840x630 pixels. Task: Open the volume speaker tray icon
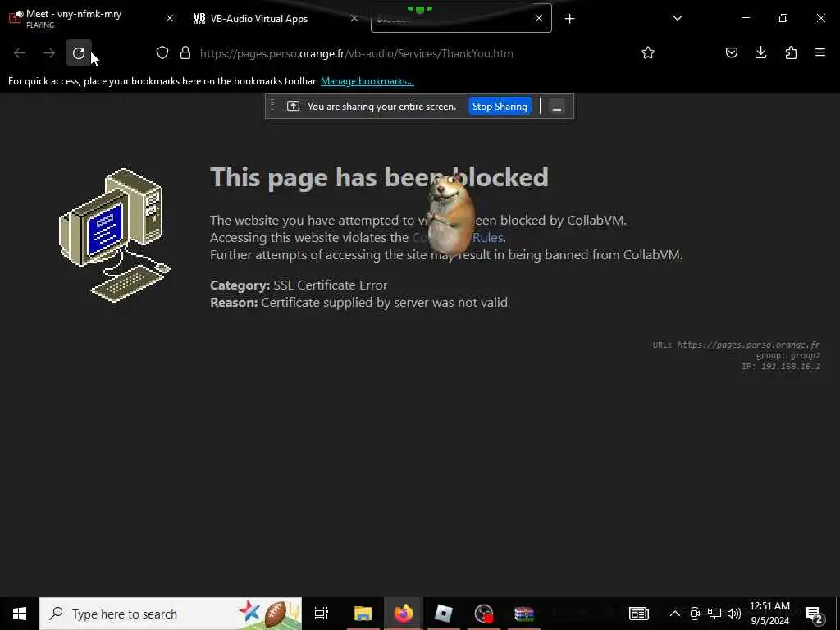(x=734, y=614)
